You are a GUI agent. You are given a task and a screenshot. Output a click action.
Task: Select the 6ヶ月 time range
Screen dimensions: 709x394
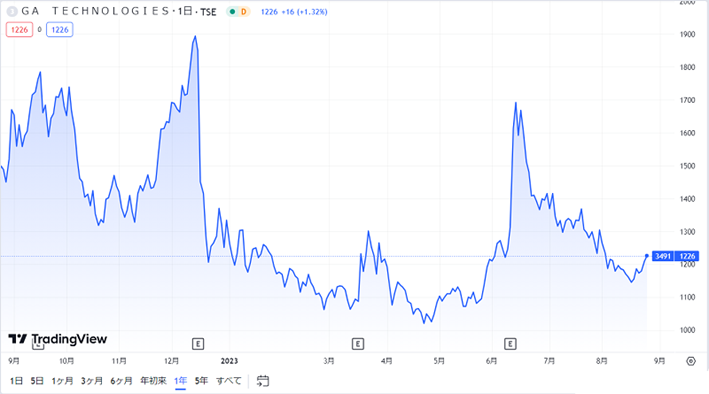121,381
